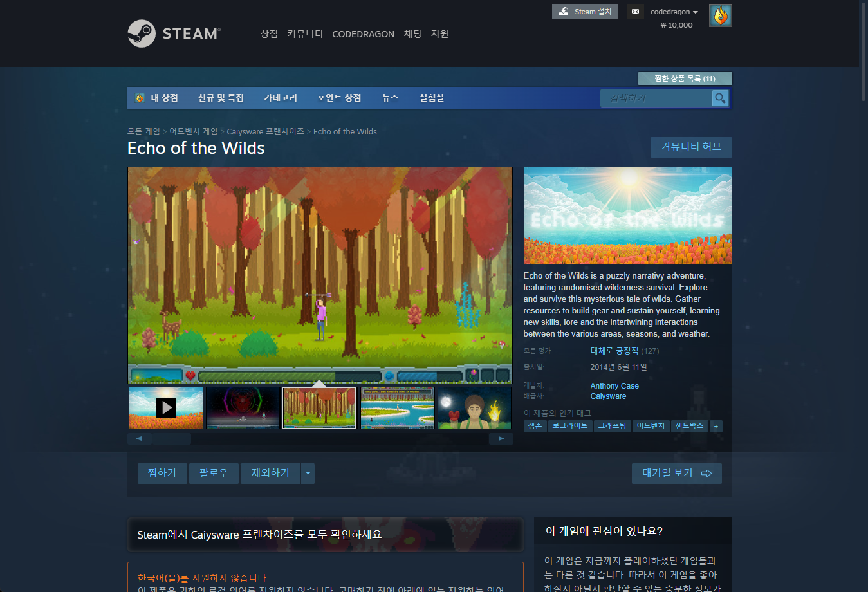
Task: Click the 찜하기 button
Action: 162,474
